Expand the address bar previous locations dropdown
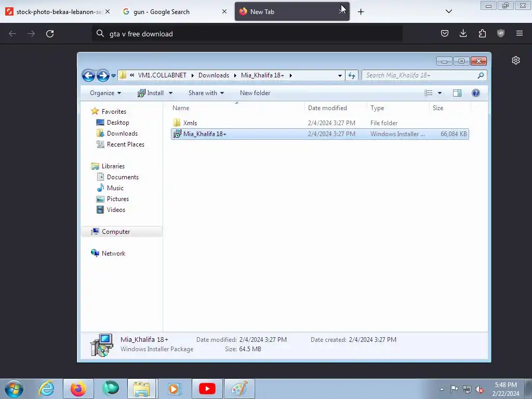This screenshot has width=532, height=399. (340, 76)
